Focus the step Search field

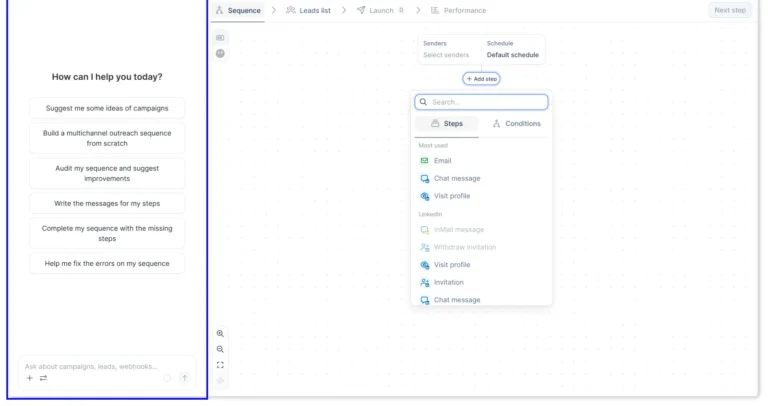click(481, 102)
